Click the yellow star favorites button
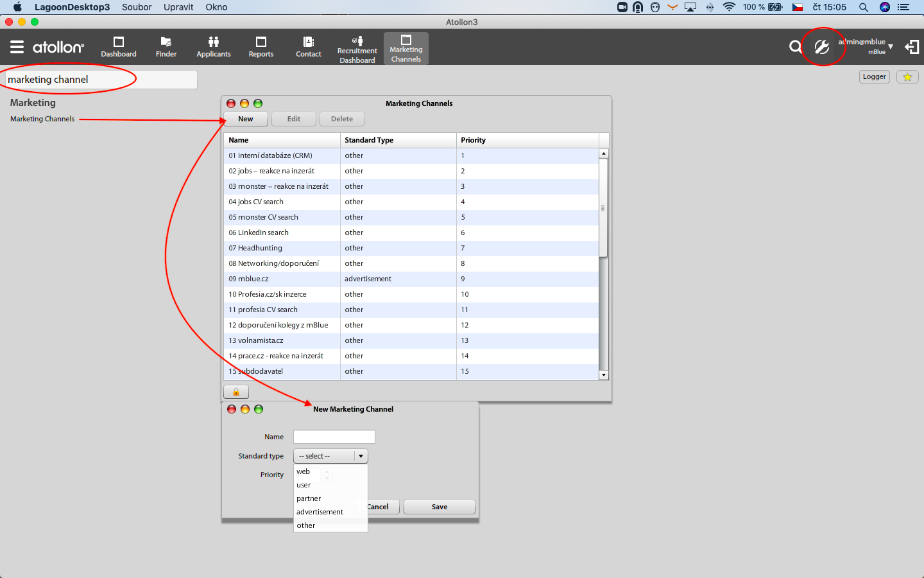924x578 pixels. (x=907, y=76)
